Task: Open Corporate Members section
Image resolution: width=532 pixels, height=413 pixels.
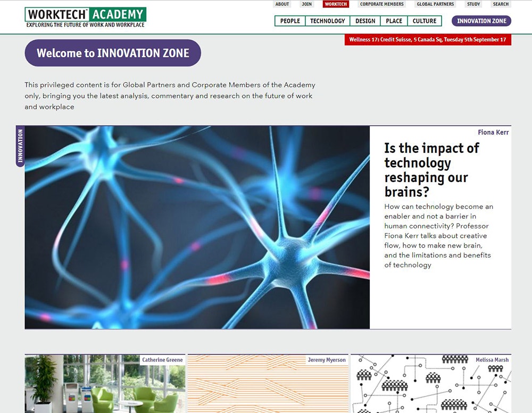Action: (x=382, y=4)
